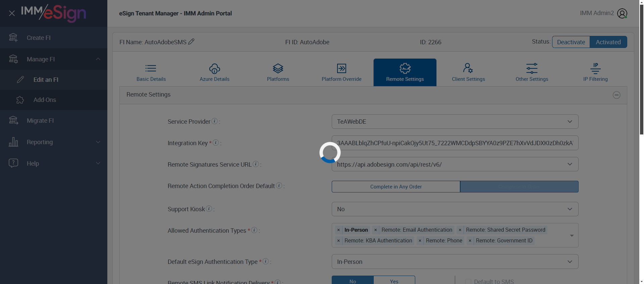Switch to the Platform Override tab
Image resolution: width=644 pixels, height=284 pixels.
[341, 72]
